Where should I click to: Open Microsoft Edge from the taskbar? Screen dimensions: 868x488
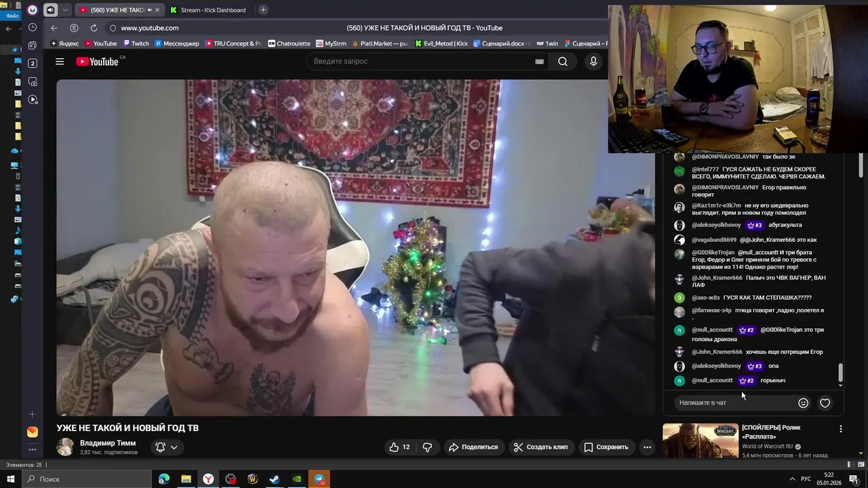point(164,479)
